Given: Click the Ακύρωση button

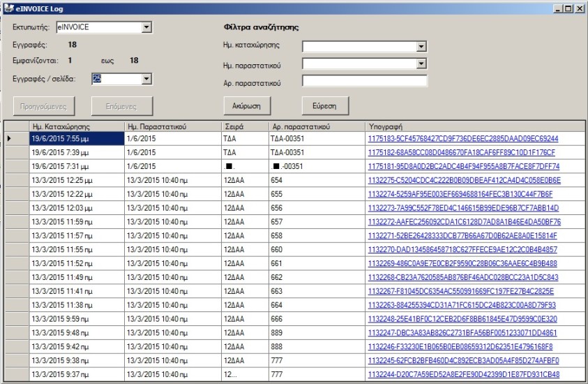Looking at the screenshot, I should [247, 106].
